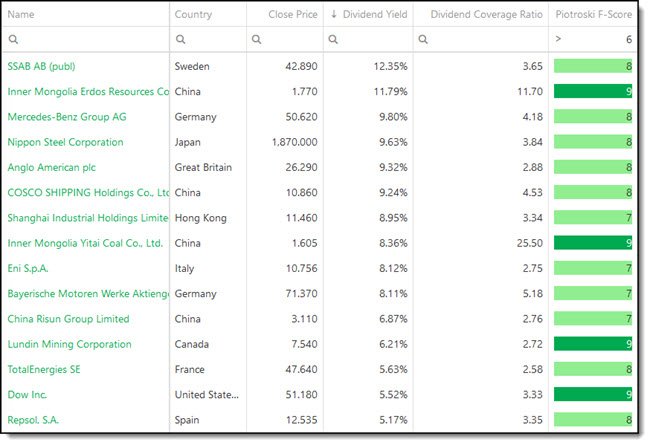Select dividend yield 5.17%
Screen dimensions: 650x445
(x=393, y=421)
